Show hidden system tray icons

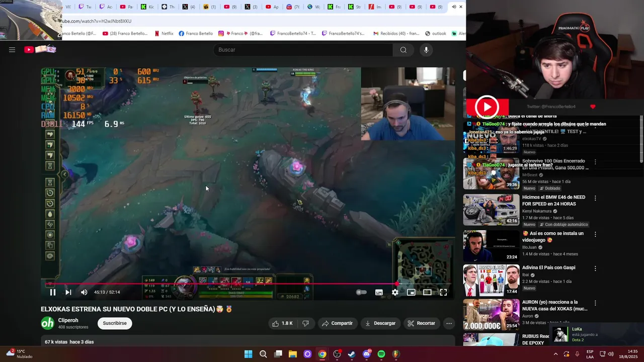(x=555, y=354)
